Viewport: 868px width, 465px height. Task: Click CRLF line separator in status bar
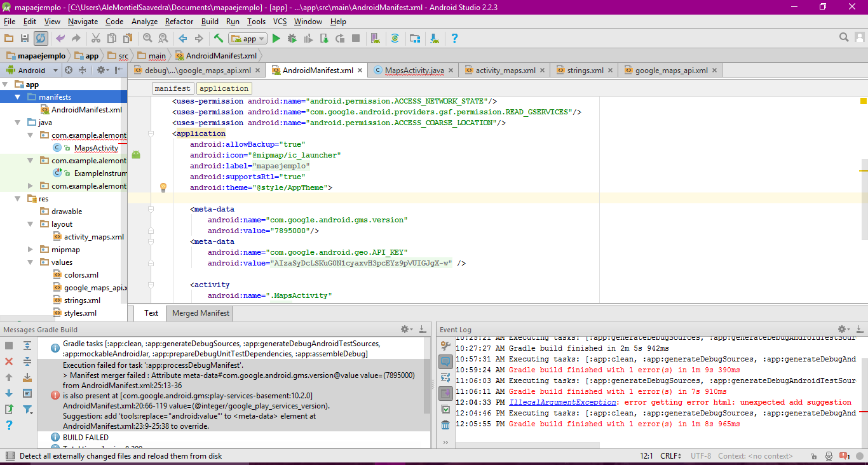point(670,455)
